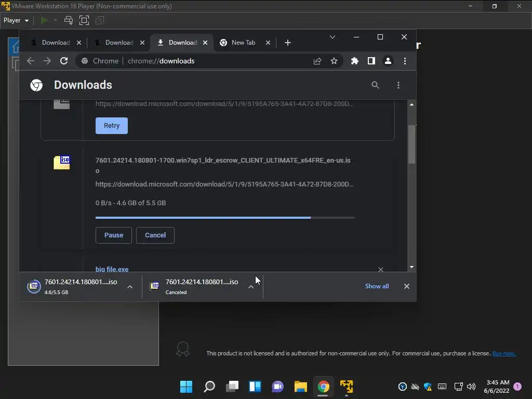
Task: Remove big file.exe from downloads list
Action: pyautogui.click(x=381, y=270)
